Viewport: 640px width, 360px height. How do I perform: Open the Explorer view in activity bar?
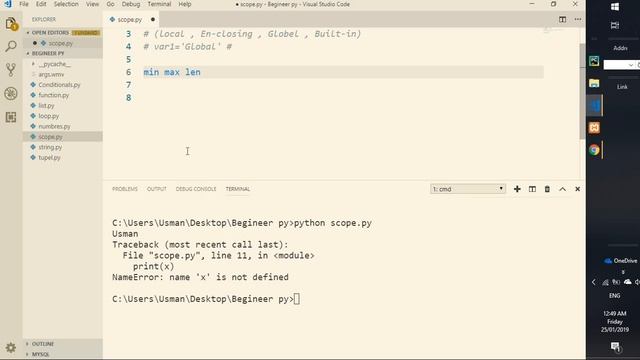click(11, 24)
